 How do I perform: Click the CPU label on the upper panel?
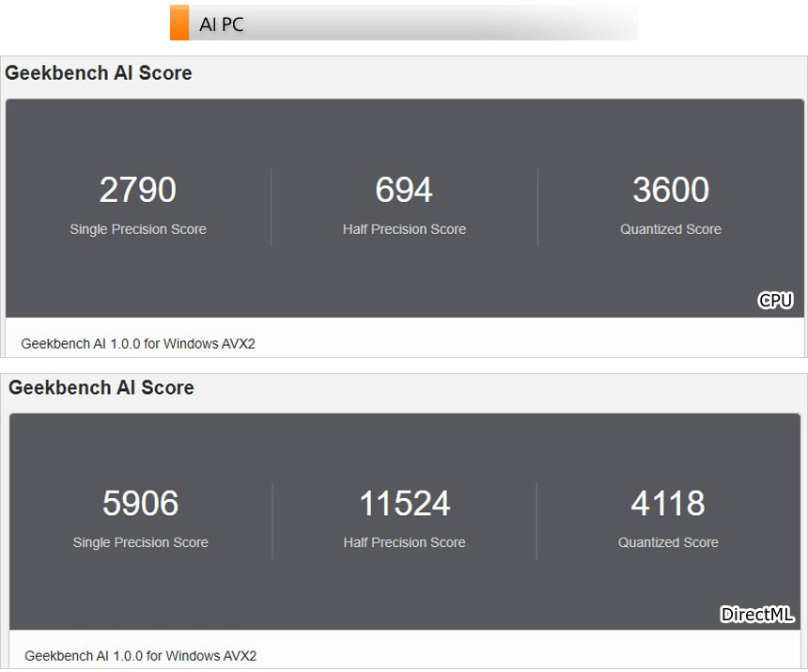[x=775, y=300]
